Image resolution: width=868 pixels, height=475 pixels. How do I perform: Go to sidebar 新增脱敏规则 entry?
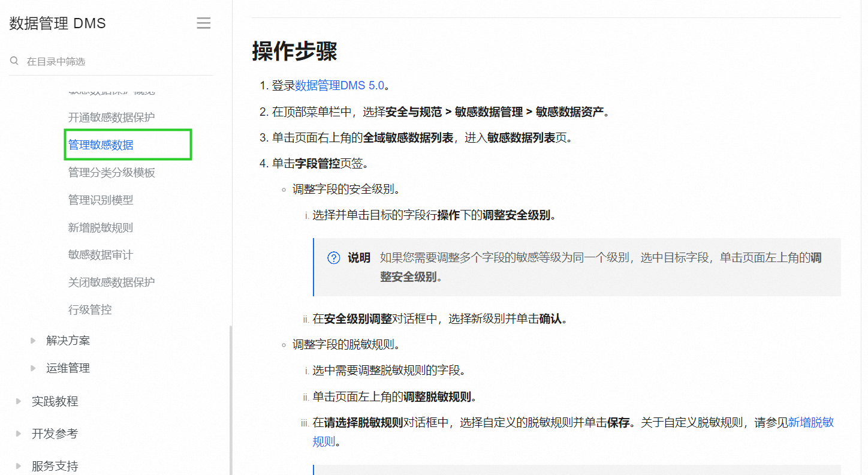point(101,227)
